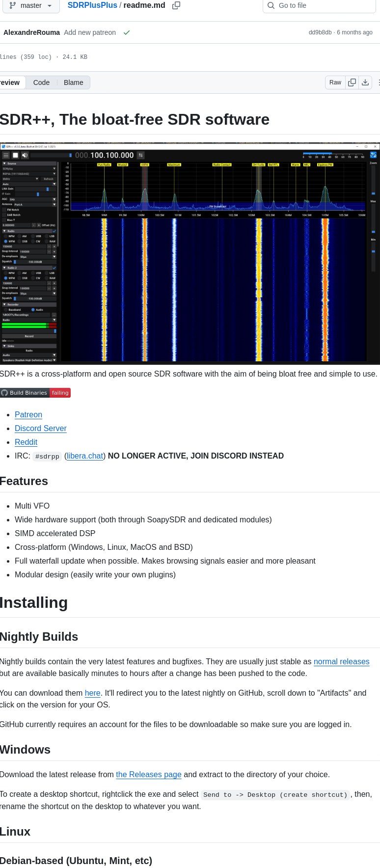Collapse the Source section in SDR++ screenshot

point(29,163)
